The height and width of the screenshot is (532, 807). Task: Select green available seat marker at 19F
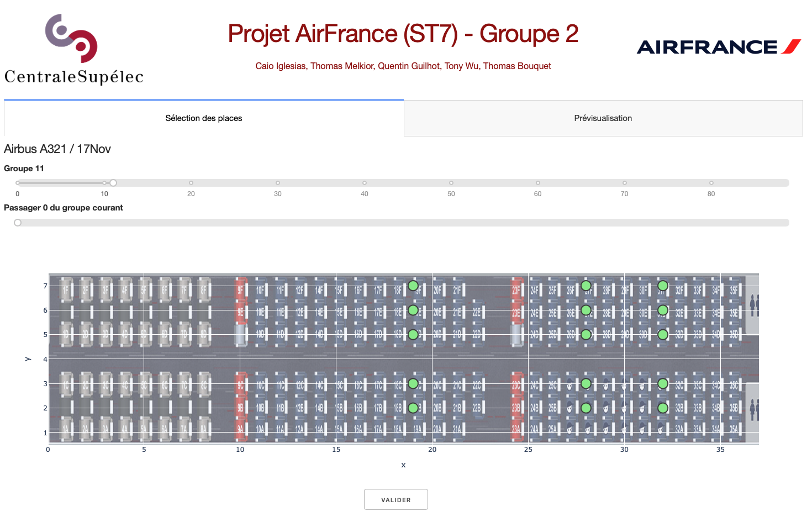[413, 286]
